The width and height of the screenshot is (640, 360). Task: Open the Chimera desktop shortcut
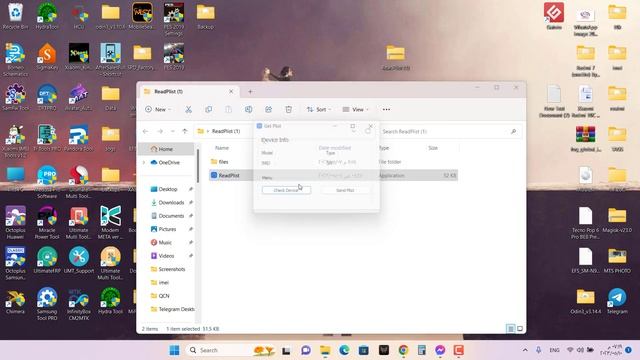coord(15,301)
